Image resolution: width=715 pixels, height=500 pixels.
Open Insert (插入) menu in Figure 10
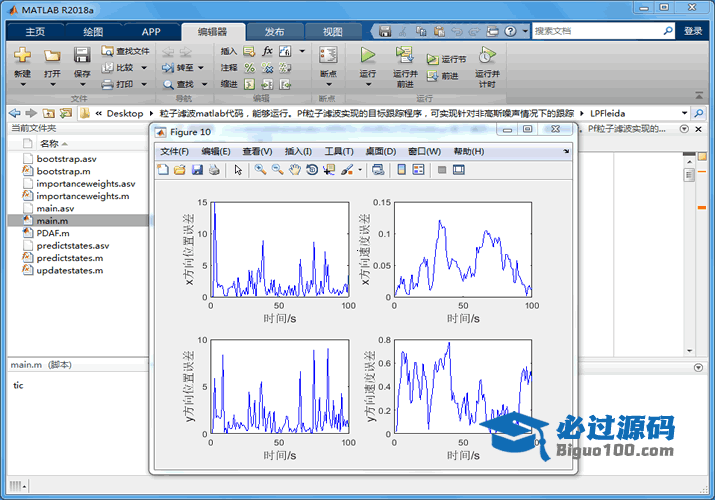click(x=298, y=151)
